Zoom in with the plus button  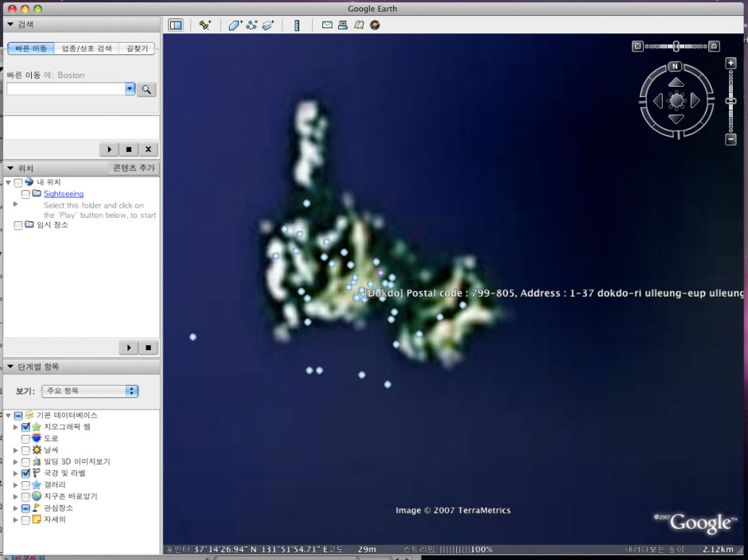[730, 63]
